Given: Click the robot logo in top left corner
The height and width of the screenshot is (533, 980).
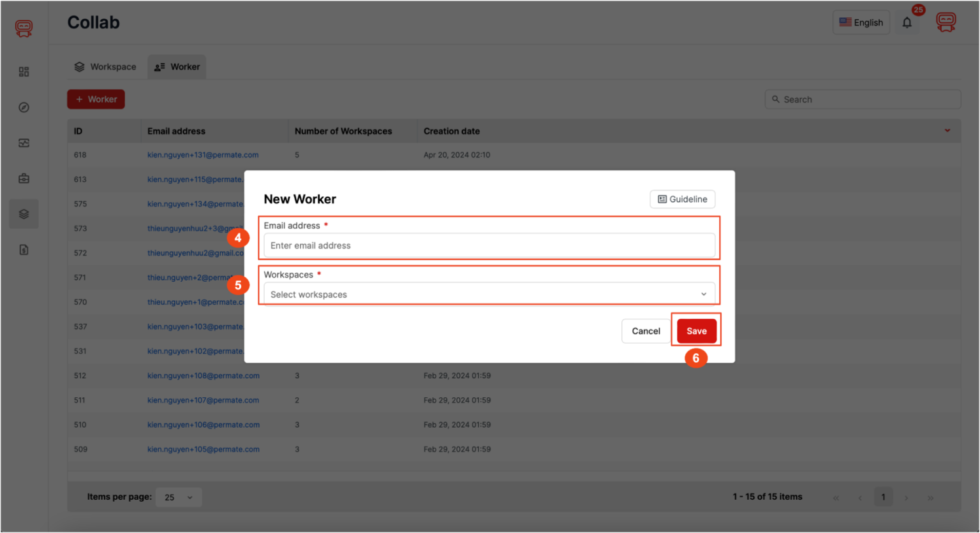Looking at the screenshot, I should pos(24,28).
